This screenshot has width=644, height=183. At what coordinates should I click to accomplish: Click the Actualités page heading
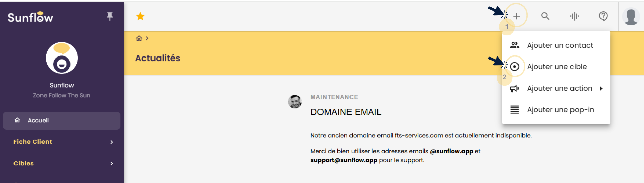[x=158, y=58]
